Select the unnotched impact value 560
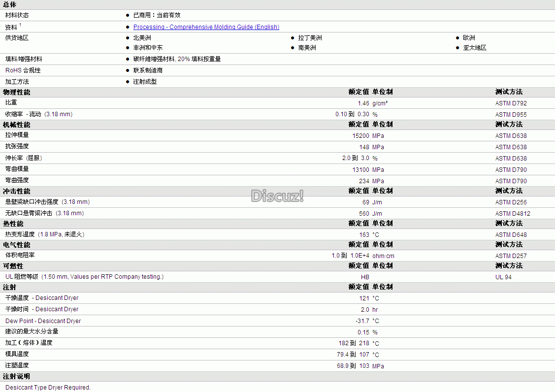This screenshot has width=555, height=392. [364, 214]
